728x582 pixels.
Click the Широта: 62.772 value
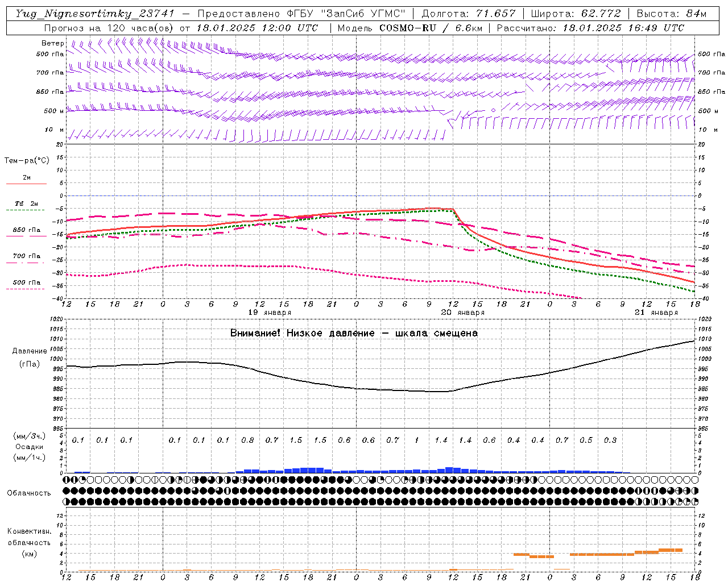coord(576,14)
